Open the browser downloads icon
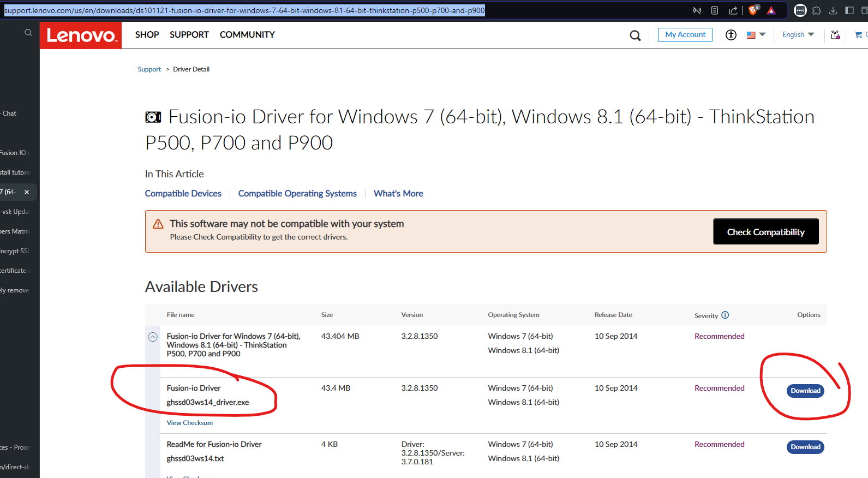This screenshot has height=478, width=868. point(833,10)
